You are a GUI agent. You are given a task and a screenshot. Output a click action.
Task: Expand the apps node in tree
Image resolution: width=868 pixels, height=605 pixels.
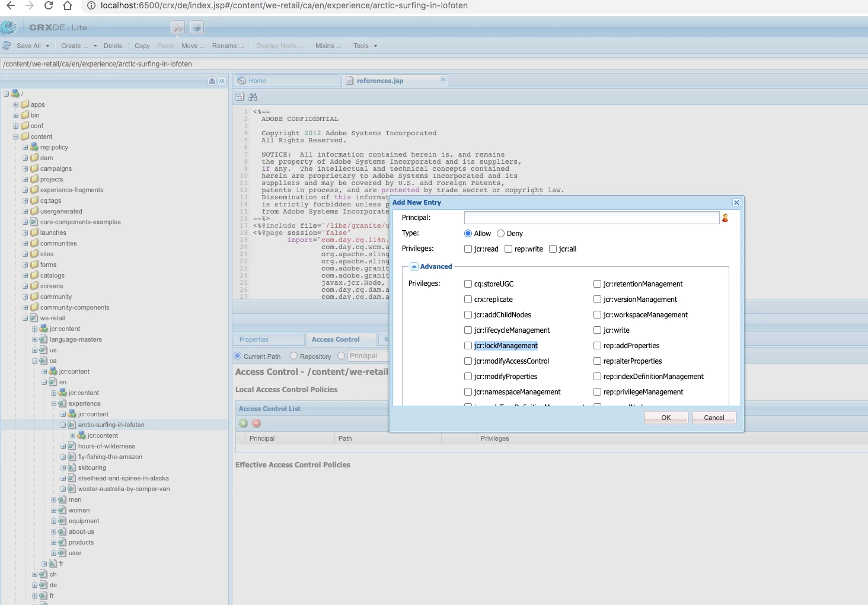(16, 104)
